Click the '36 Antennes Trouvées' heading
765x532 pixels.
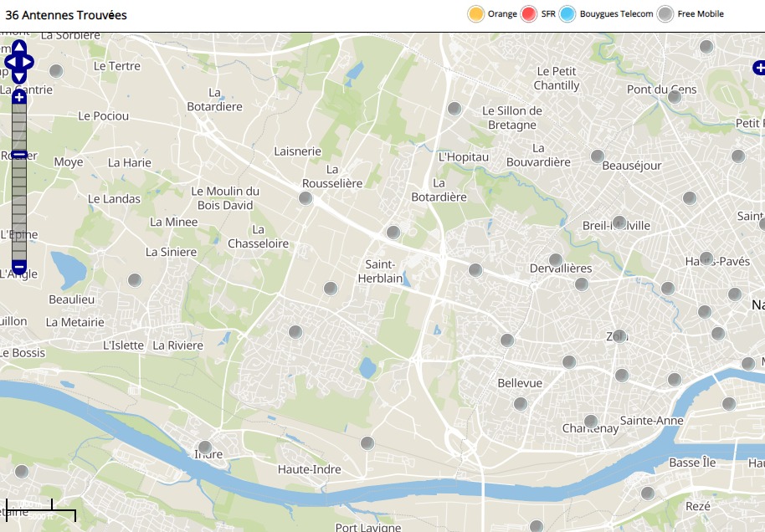coord(67,15)
